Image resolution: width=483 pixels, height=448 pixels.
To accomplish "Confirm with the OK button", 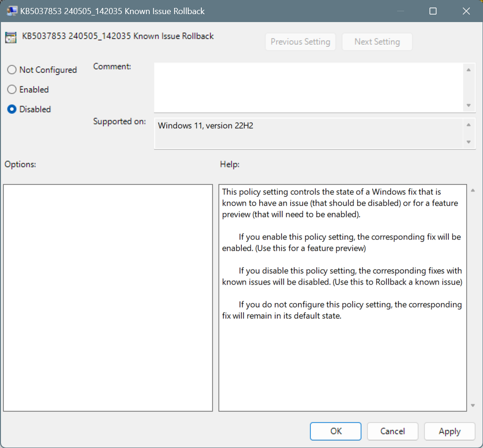I will pos(336,431).
